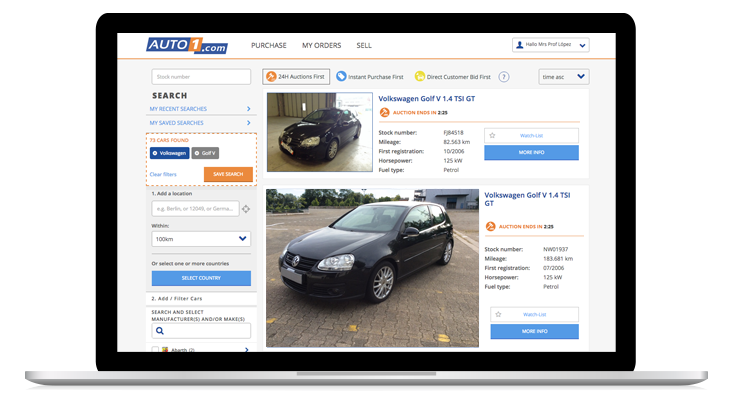The image size is (733, 405).
Task: Click the '73 CARS FOUND' text
Action: pos(169,140)
